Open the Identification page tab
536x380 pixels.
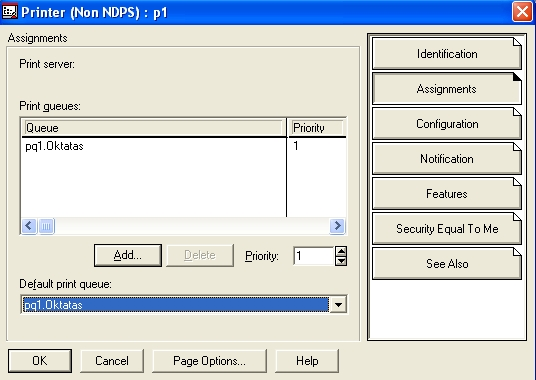[446, 54]
